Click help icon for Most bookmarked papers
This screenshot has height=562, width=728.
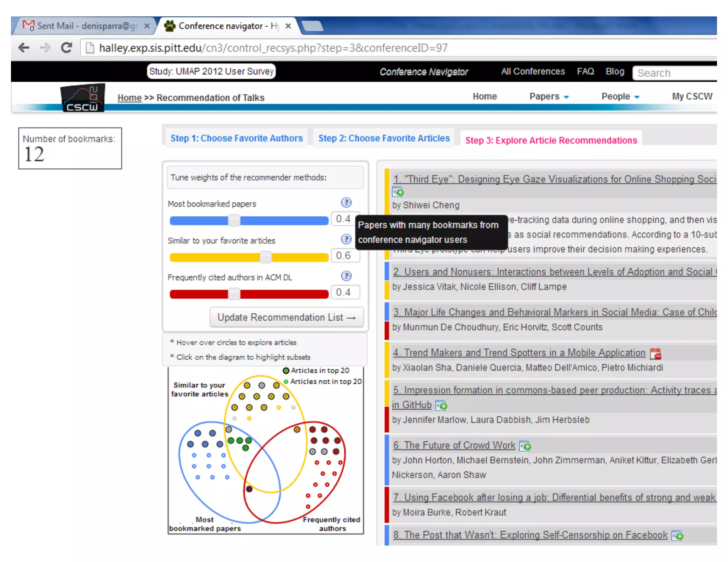(346, 202)
